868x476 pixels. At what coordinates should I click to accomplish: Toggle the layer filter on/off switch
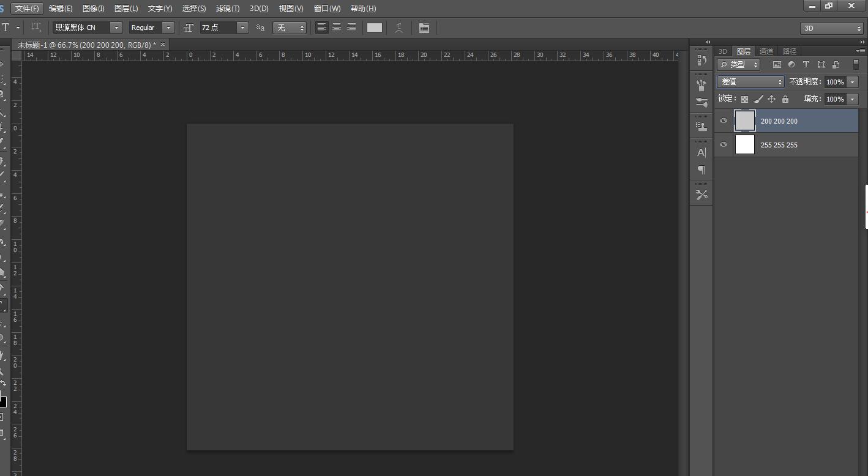856,64
